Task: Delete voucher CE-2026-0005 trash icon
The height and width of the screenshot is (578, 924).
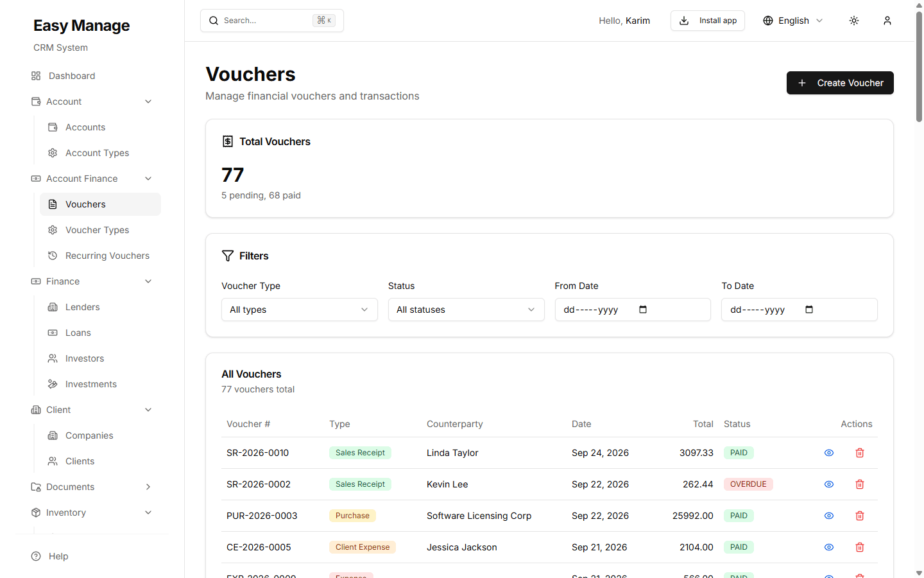Action: coord(860,547)
